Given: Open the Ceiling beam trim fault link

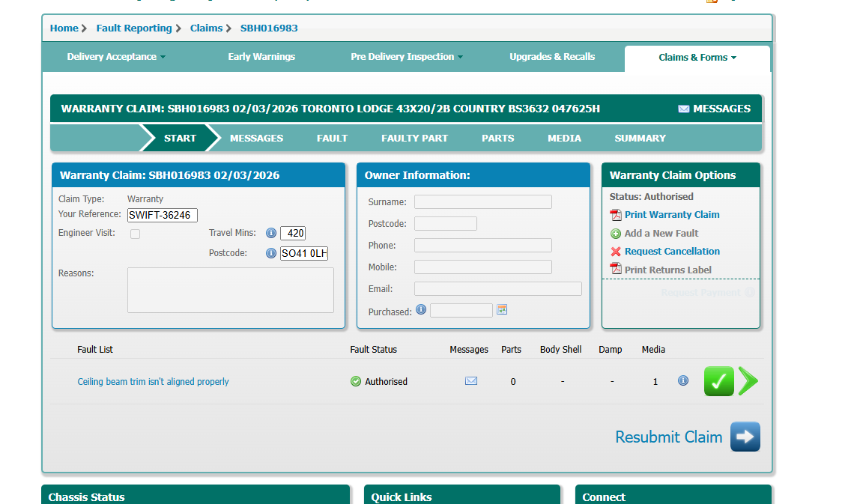Looking at the screenshot, I should pos(153,381).
